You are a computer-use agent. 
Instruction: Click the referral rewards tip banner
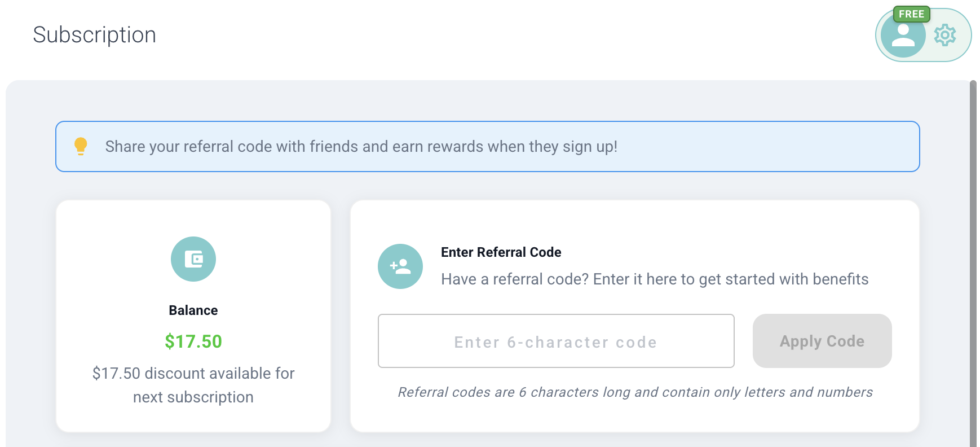point(487,146)
